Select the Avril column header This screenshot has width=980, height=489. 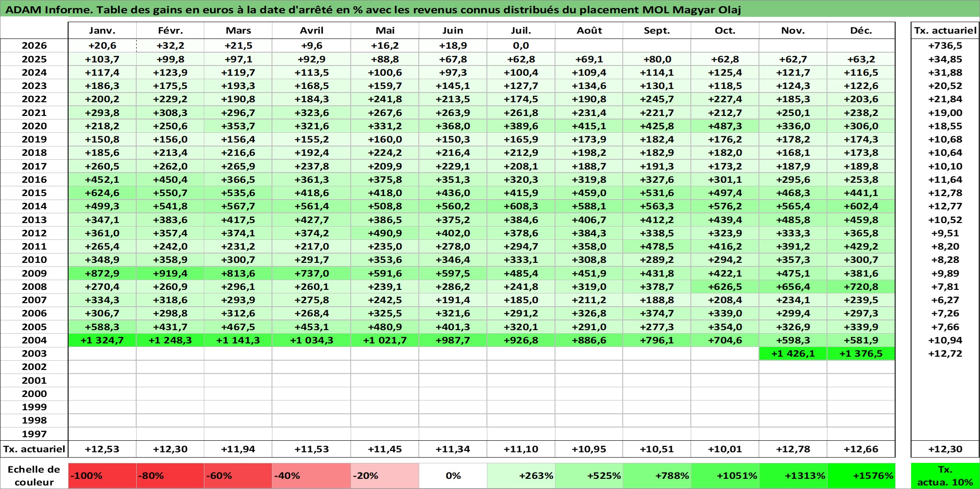tap(311, 31)
